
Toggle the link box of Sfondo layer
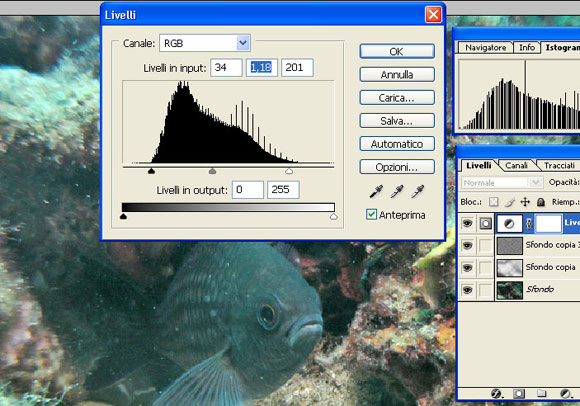486,290
